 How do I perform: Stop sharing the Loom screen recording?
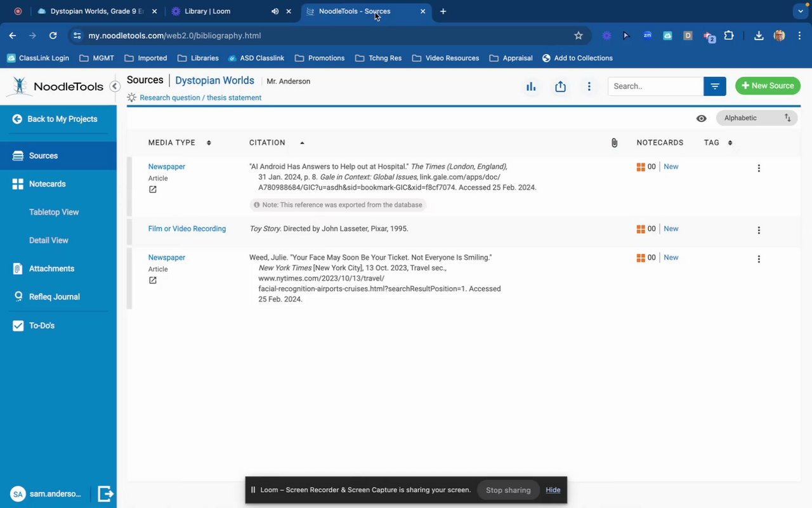tap(507, 490)
